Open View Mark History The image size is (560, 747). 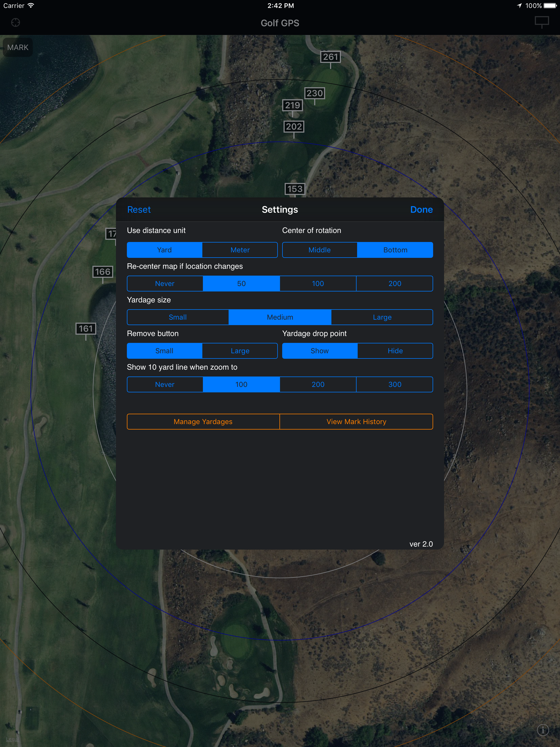tap(356, 421)
